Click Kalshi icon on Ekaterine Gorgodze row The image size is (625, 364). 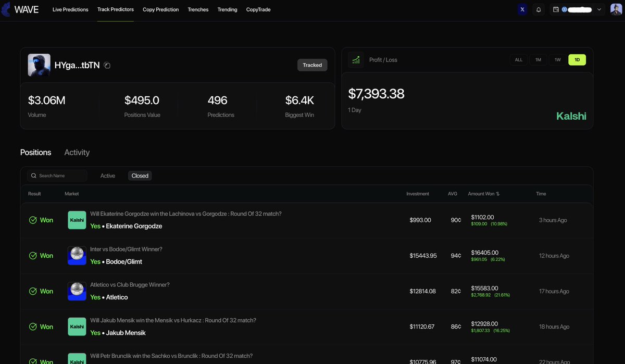pyautogui.click(x=77, y=220)
